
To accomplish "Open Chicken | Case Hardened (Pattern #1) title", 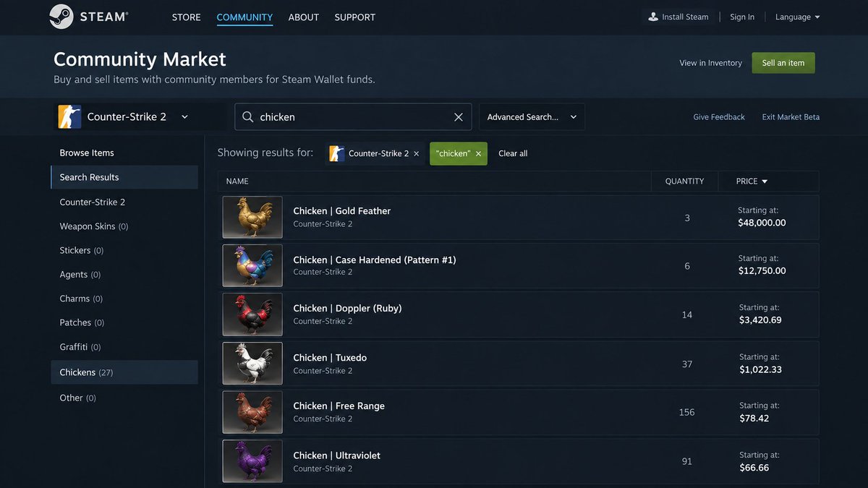I will pos(375,260).
